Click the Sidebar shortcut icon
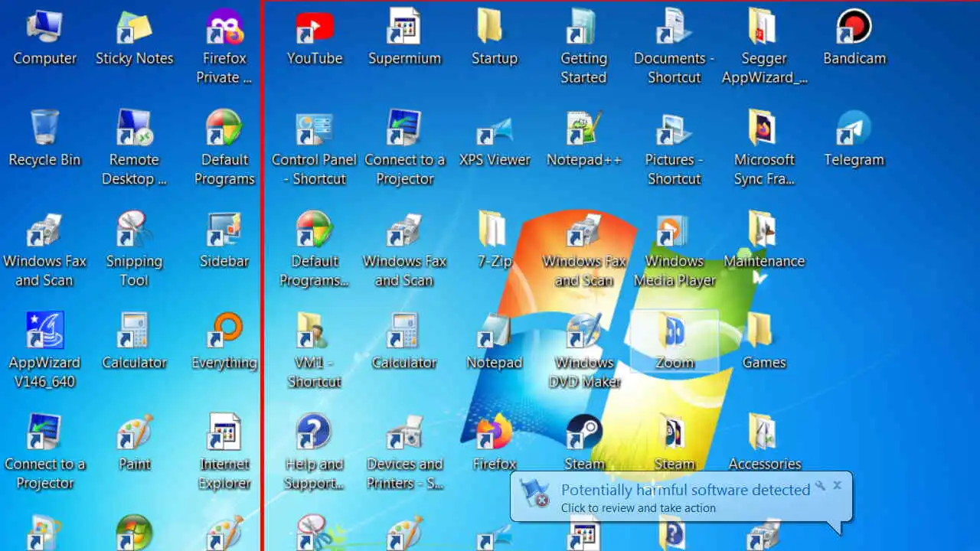 [224, 240]
